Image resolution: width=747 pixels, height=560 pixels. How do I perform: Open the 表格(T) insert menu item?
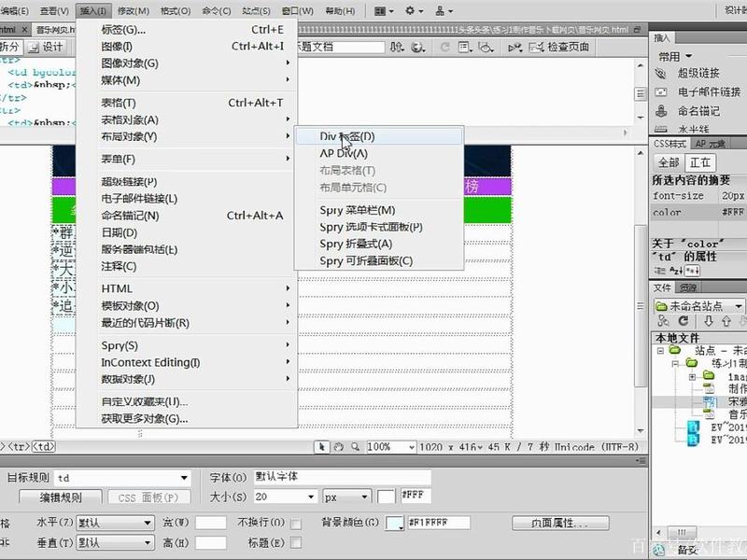(187, 103)
